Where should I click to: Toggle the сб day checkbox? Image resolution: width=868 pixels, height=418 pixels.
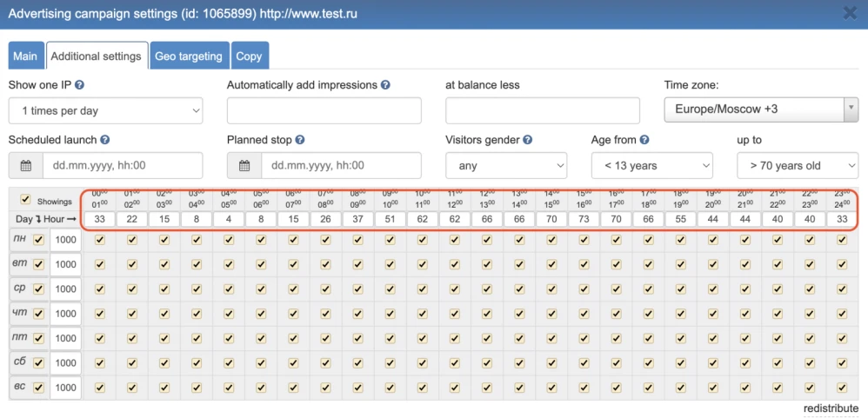(38, 362)
